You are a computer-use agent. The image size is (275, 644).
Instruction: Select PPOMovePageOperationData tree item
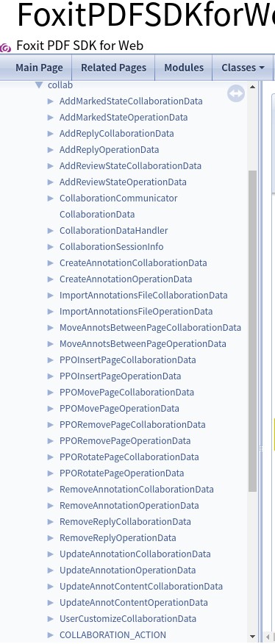click(x=119, y=409)
